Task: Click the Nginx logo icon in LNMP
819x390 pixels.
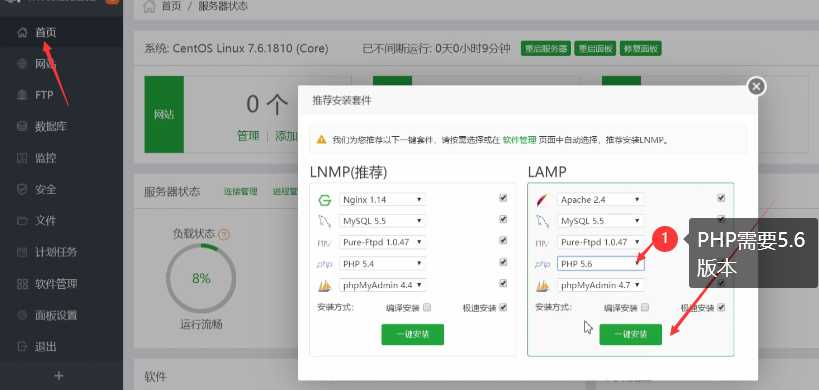Action: pyautogui.click(x=324, y=200)
